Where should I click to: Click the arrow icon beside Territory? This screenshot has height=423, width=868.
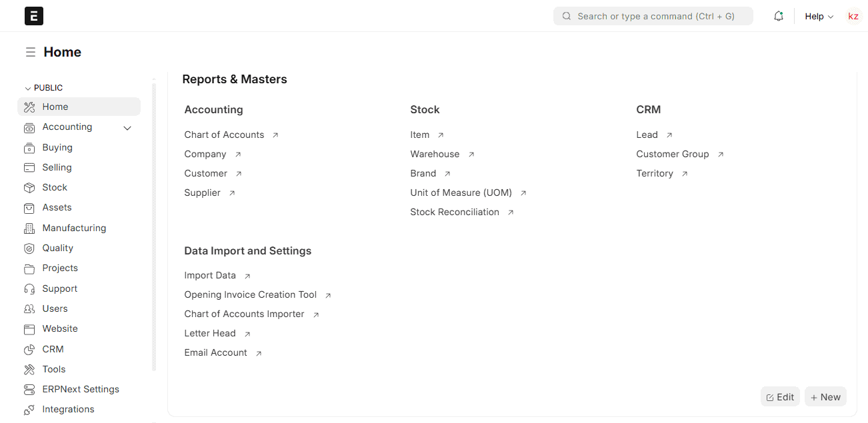(x=685, y=174)
